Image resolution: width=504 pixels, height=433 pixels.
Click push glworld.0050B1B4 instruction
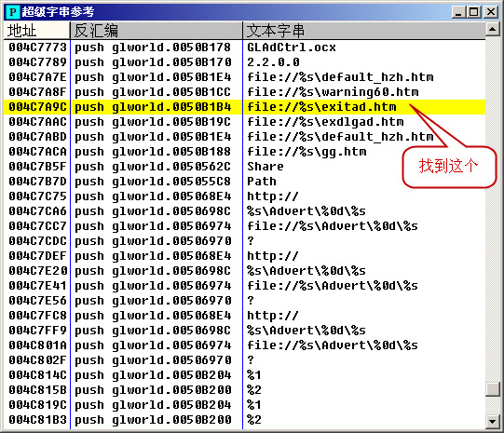click(x=153, y=107)
